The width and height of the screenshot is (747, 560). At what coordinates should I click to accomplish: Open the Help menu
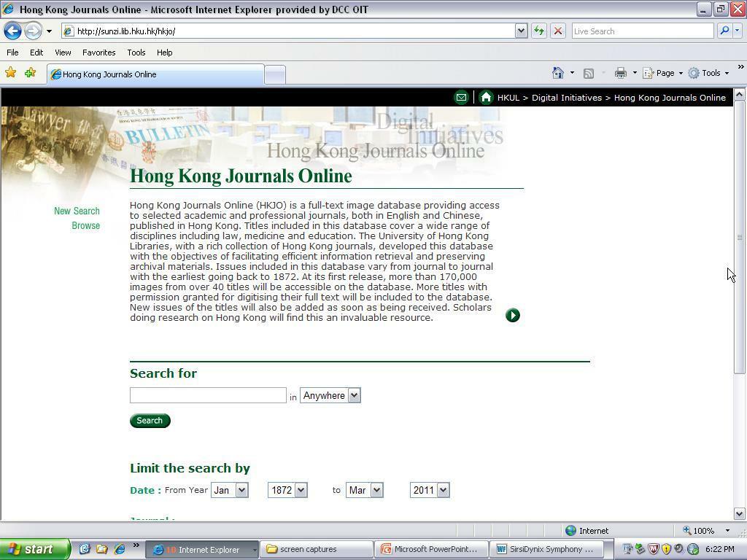(164, 52)
